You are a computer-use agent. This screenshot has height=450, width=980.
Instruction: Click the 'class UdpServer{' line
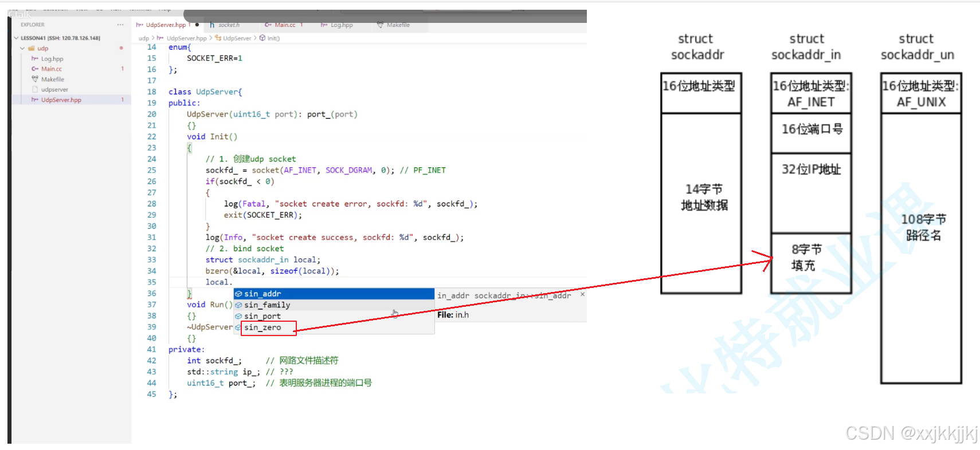pyautogui.click(x=205, y=92)
